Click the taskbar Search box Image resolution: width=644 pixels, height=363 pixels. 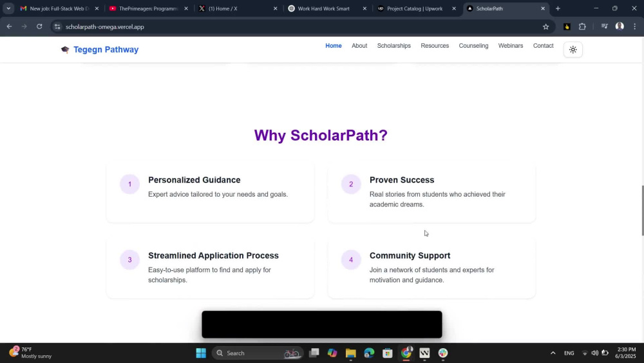pyautogui.click(x=258, y=353)
